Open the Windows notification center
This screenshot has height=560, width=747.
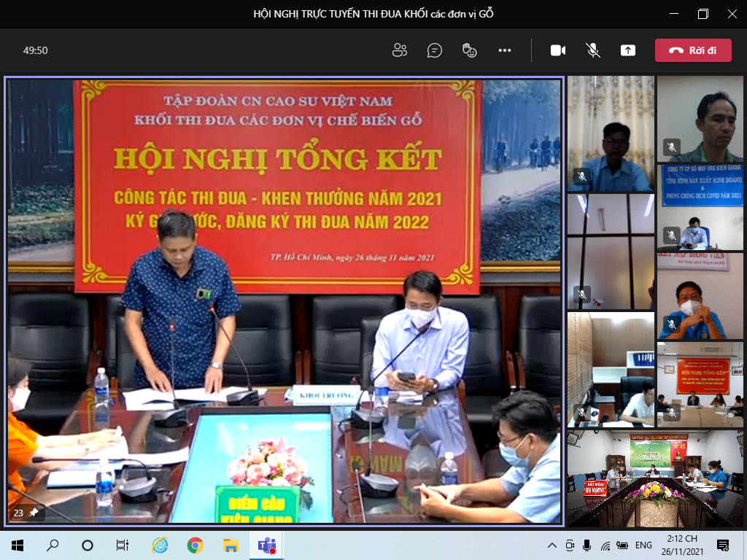click(x=723, y=545)
